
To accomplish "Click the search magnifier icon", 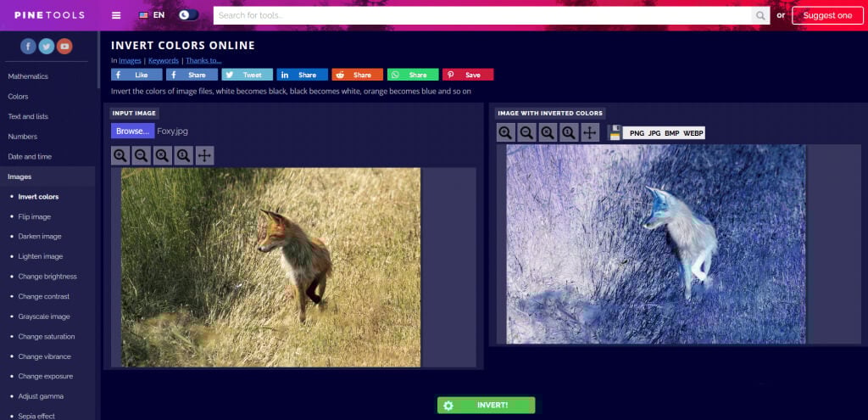I will click(x=760, y=15).
